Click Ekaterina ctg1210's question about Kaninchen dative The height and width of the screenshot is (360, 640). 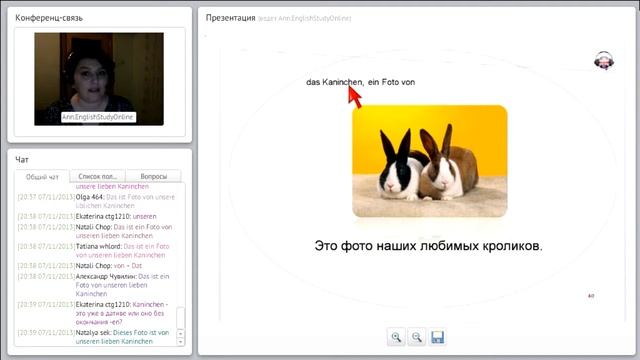point(93,313)
